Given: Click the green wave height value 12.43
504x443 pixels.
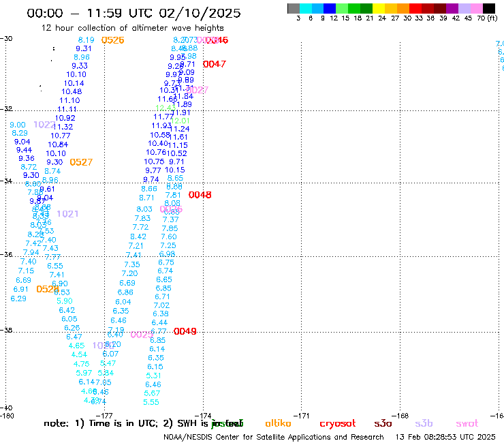Looking at the screenshot, I should (x=166, y=108).
